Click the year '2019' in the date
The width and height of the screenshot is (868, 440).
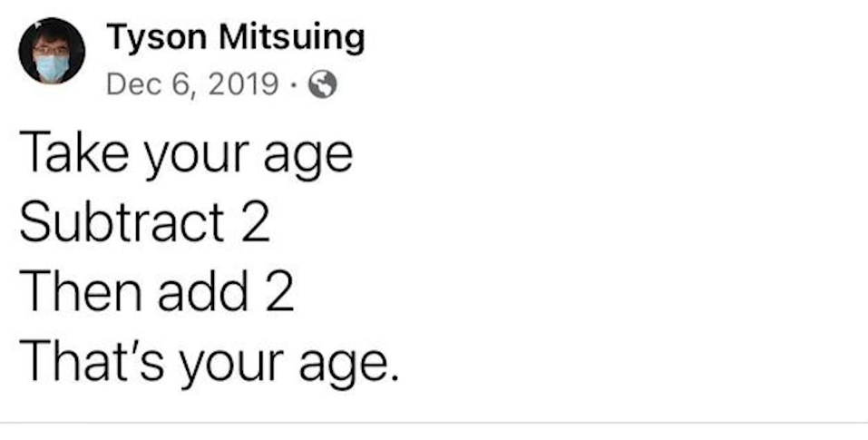pyautogui.click(x=243, y=84)
